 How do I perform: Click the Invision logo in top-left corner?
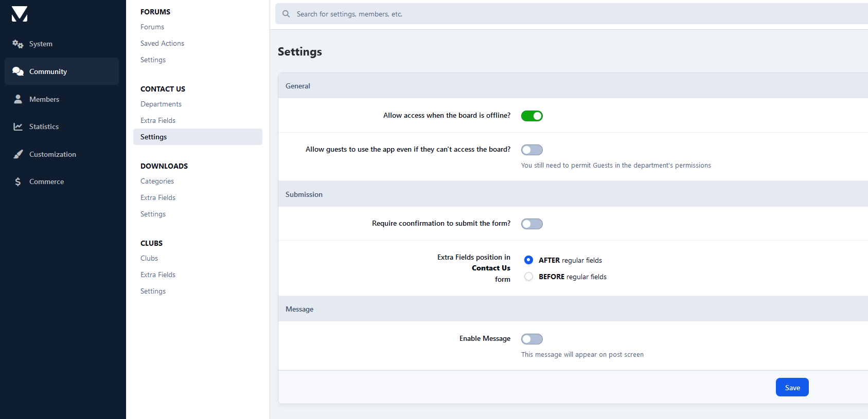20,14
